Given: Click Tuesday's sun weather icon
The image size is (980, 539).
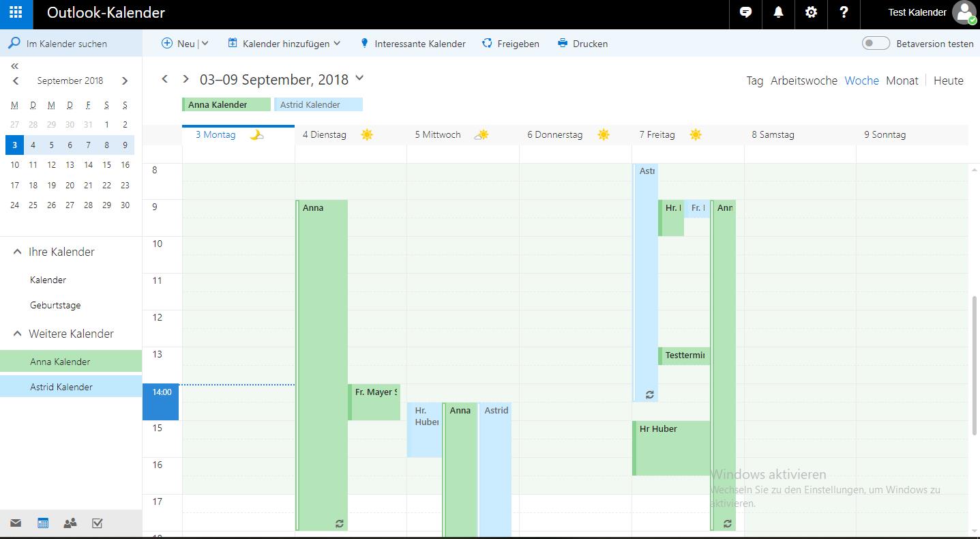Looking at the screenshot, I should 367,134.
